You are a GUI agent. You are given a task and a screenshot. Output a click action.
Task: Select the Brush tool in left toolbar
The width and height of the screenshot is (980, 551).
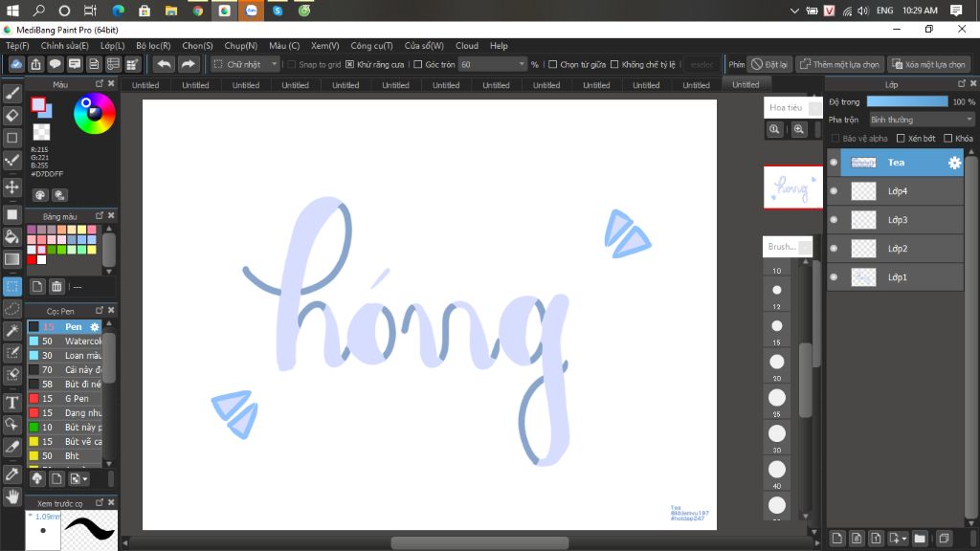11,93
